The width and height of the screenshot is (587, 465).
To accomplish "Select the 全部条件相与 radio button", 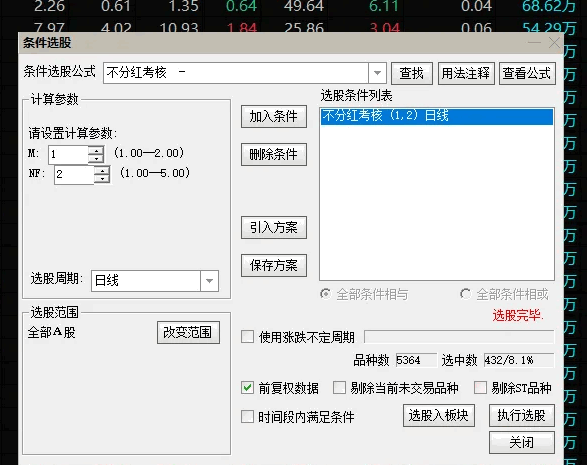I will [326, 294].
